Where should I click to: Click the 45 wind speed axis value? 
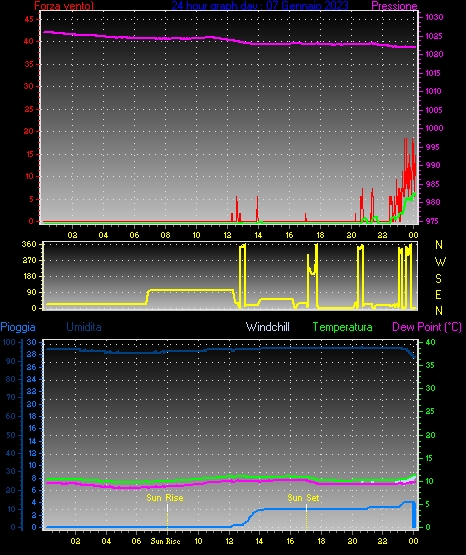[29, 19]
